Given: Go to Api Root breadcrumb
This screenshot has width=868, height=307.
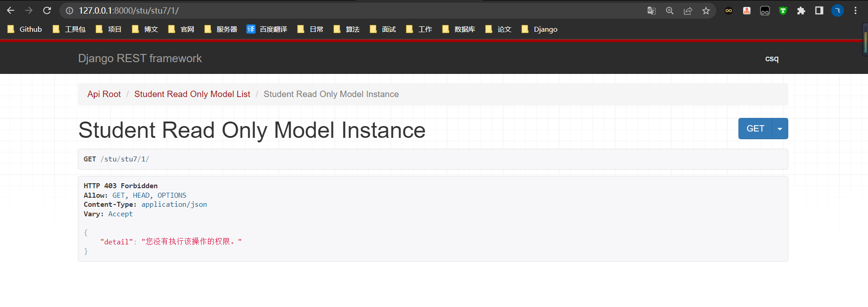Looking at the screenshot, I should point(104,94).
